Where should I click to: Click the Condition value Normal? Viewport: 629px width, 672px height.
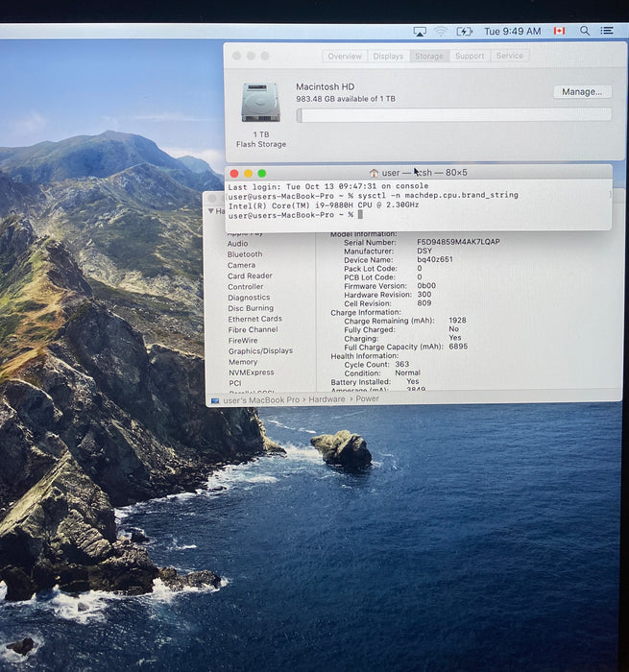tap(407, 372)
